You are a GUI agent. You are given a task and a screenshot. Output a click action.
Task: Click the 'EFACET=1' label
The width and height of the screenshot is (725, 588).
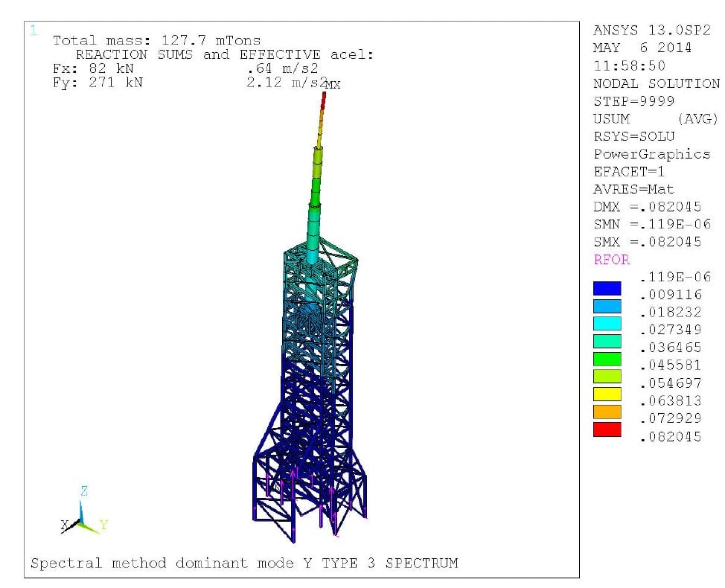[x=629, y=171]
